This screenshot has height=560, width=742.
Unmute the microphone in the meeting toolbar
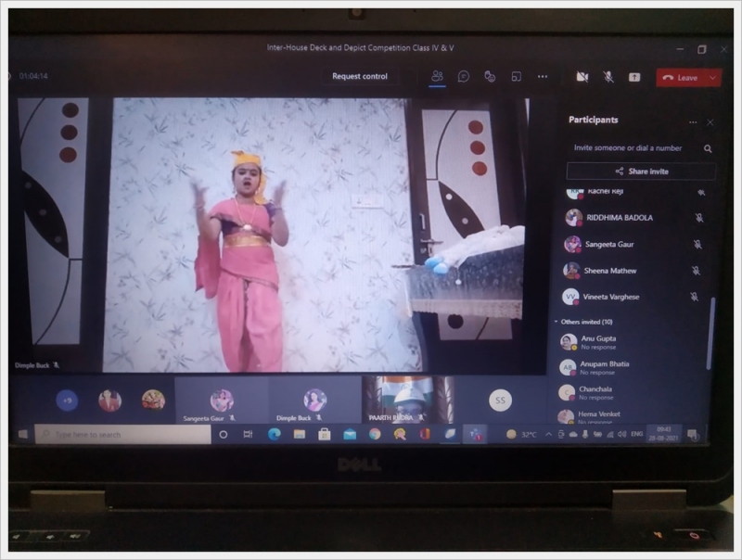tap(608, 77)
